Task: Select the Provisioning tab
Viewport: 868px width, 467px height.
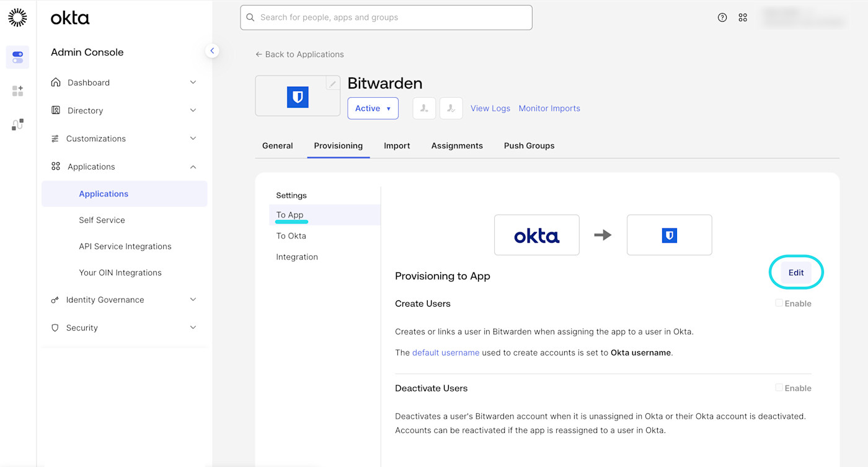Action: point(338,146)
